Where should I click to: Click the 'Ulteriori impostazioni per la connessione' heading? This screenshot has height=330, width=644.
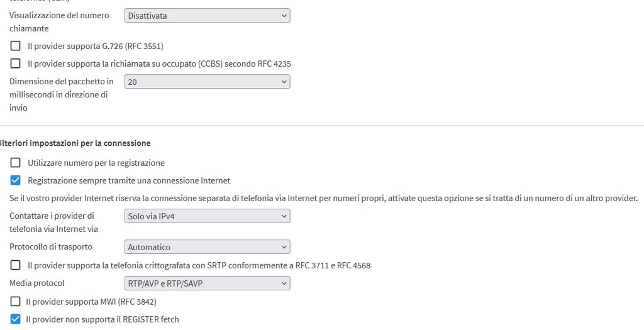(x=75, y=143)
